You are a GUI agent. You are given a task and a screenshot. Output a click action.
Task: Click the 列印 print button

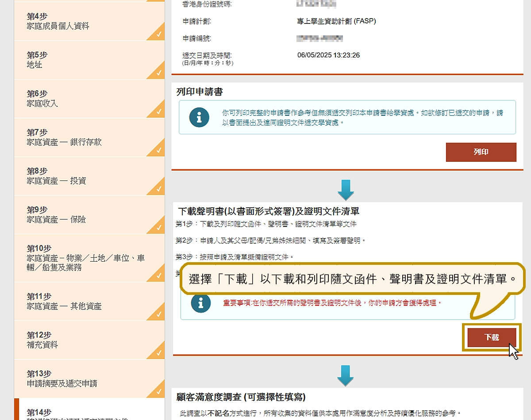[481, 152]
